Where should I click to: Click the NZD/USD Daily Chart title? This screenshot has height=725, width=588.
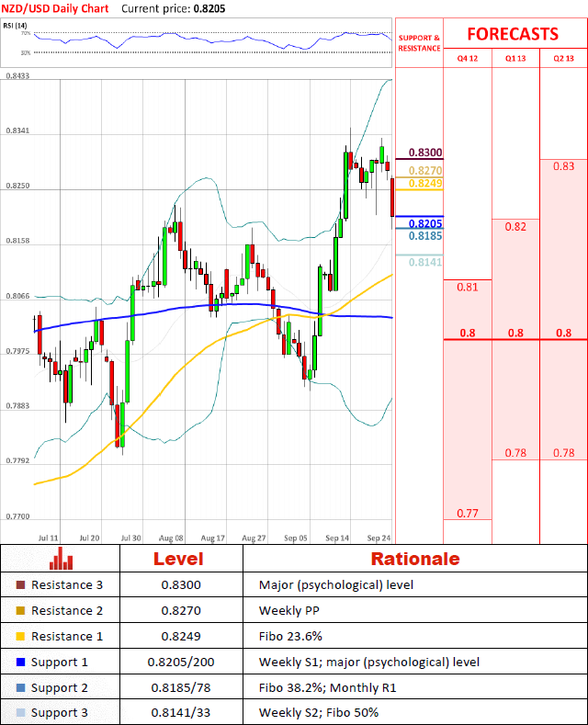pos(53,8)
